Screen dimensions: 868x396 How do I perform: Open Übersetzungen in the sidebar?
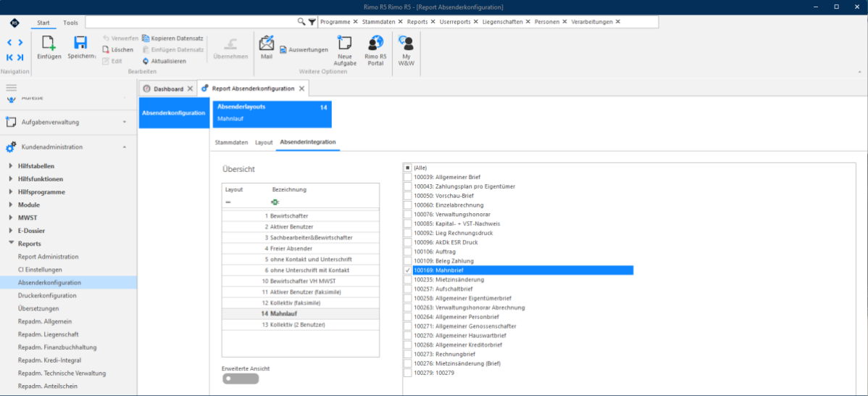(38, 308)
